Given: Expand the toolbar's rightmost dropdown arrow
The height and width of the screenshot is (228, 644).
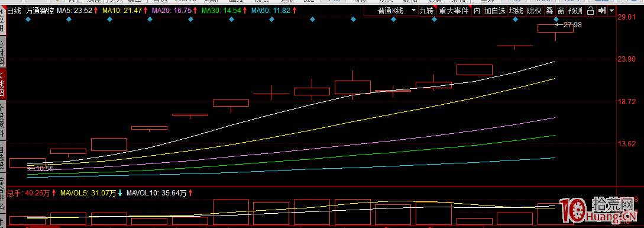Looking at the screenshot, I should 612,11.
